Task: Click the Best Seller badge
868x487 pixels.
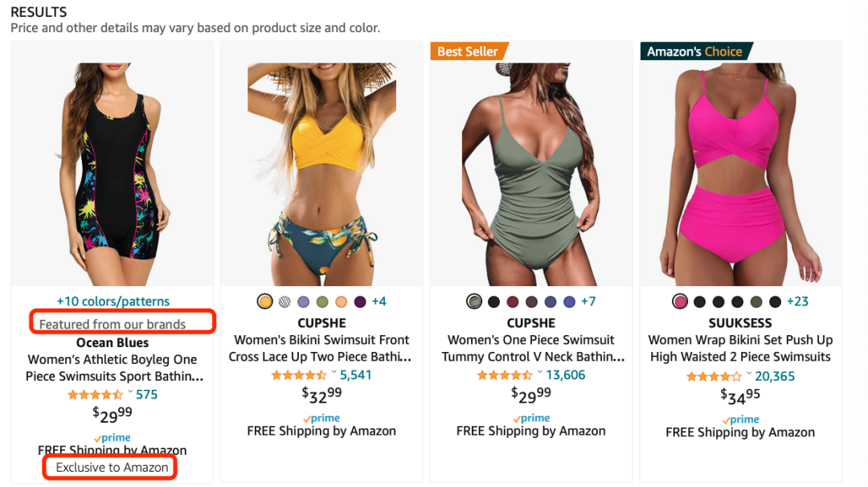Action: pos(467,51)
